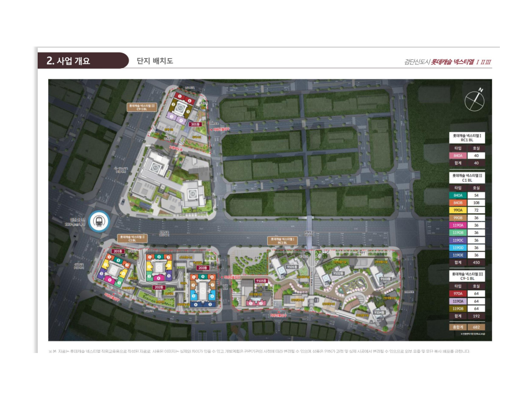Select the 201동 building label

click(x=117, y=252)
